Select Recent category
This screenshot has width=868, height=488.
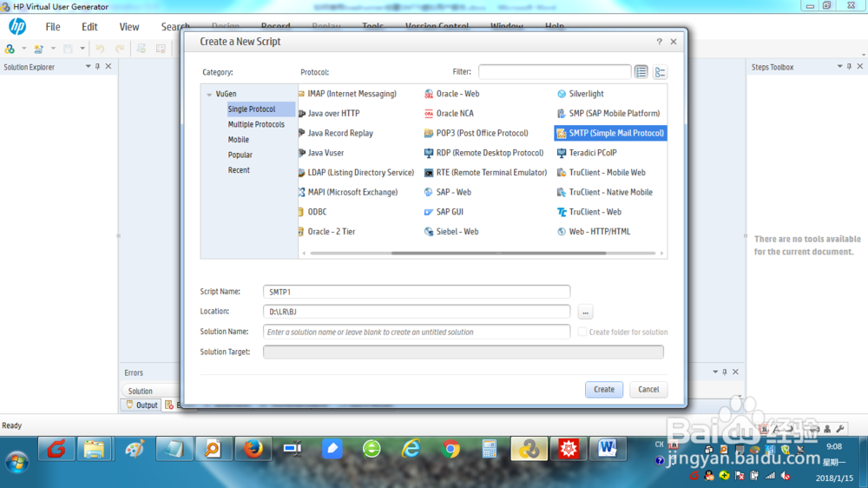pyautogui.click(x=239, y=170)
